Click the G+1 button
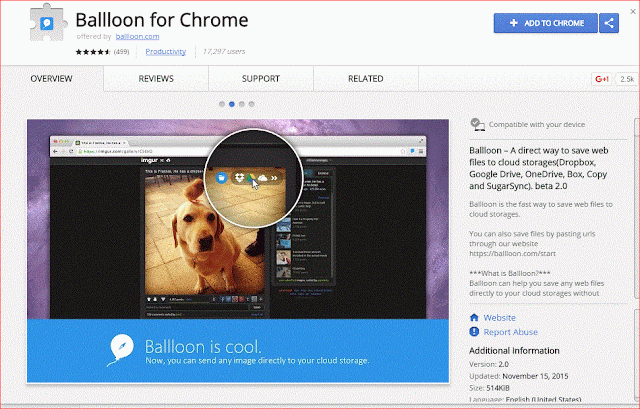The height and width of the screenshot is (409, 640). tap(602, 79)
